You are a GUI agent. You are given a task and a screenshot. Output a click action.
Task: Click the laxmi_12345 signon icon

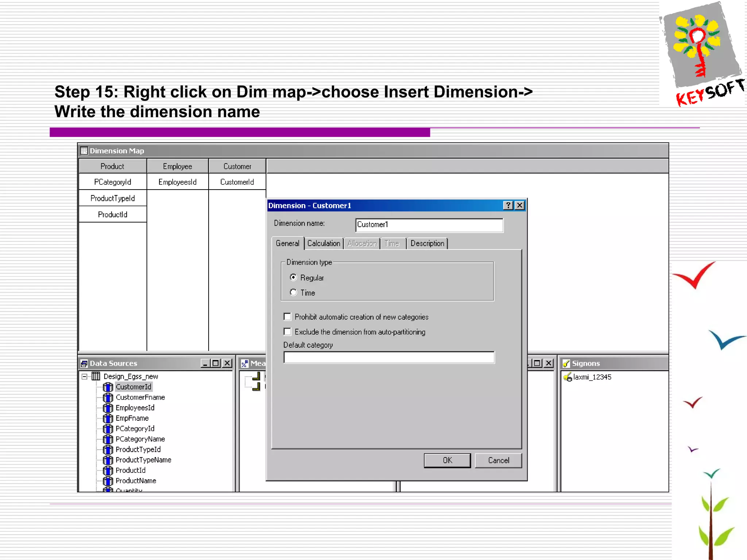[x=568, y=377]
